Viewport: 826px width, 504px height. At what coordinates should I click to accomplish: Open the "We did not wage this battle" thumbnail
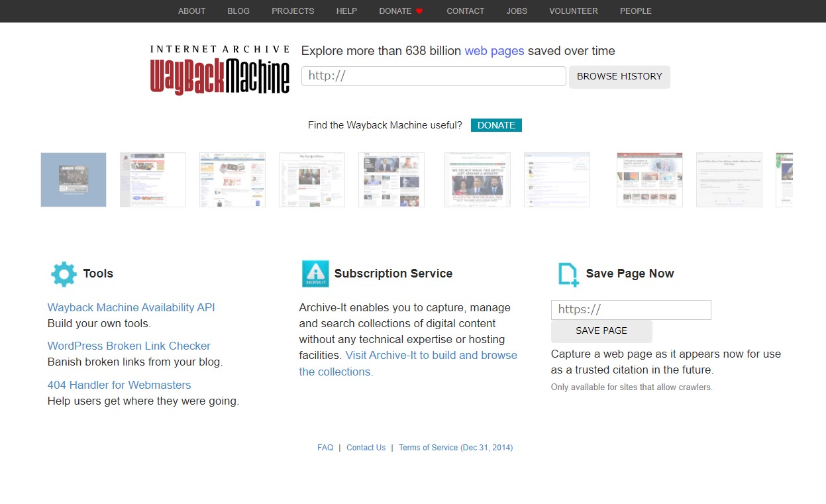(478, 180)
